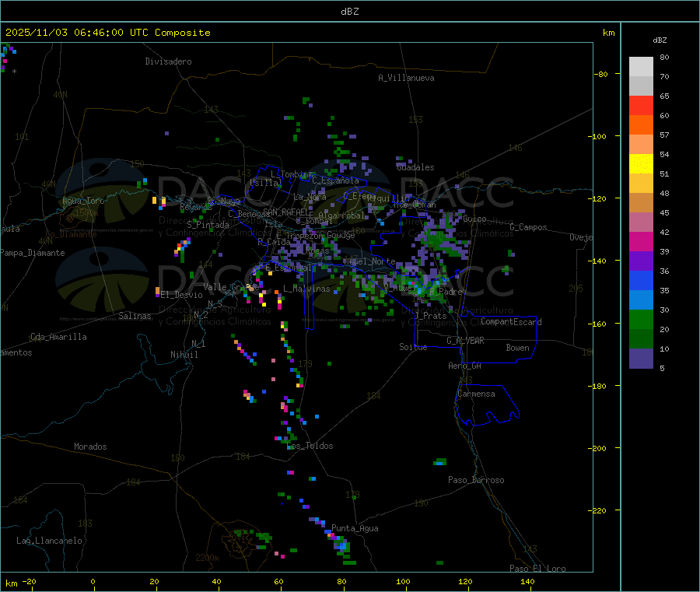Viewport: 700px width, 592px height.
Task: Click the Nihuil map label
Action: click(x=184, y=355)
